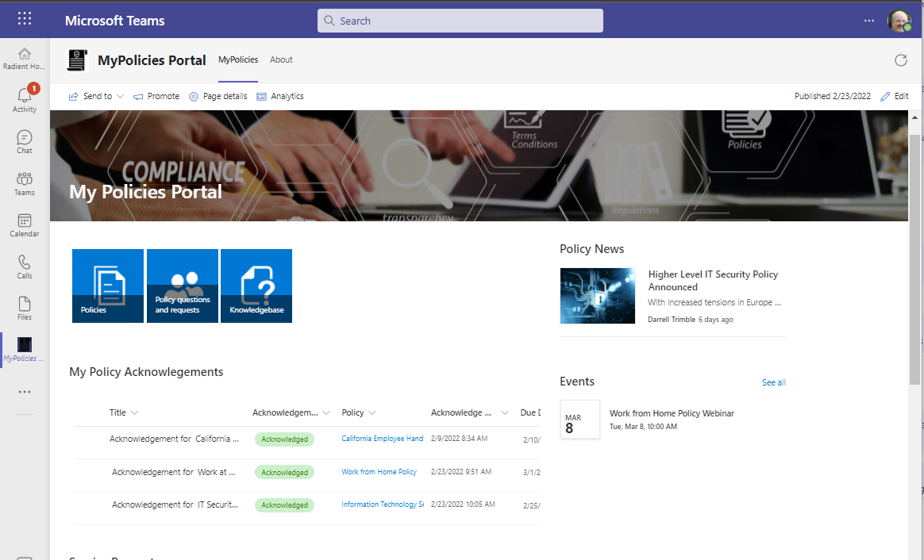Click the Promote icon in the portal toolbar

[156, 96]
